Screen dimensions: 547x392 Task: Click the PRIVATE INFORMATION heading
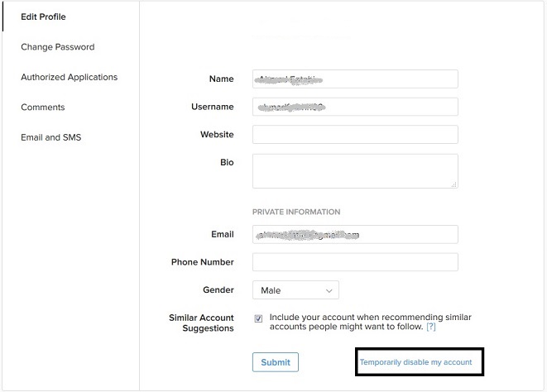(296, 212)
